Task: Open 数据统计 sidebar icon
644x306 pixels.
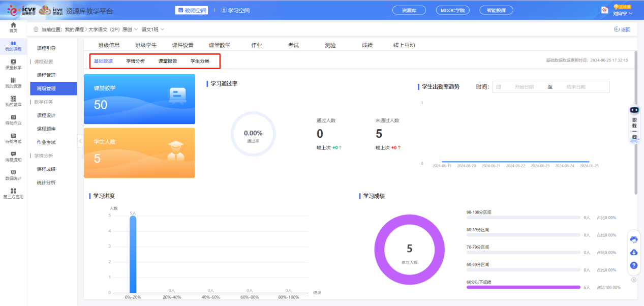Action: (13, 175)
